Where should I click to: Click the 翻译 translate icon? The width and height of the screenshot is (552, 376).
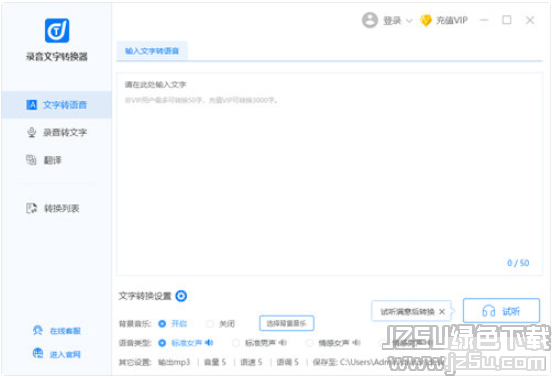(x=31, y=160)
